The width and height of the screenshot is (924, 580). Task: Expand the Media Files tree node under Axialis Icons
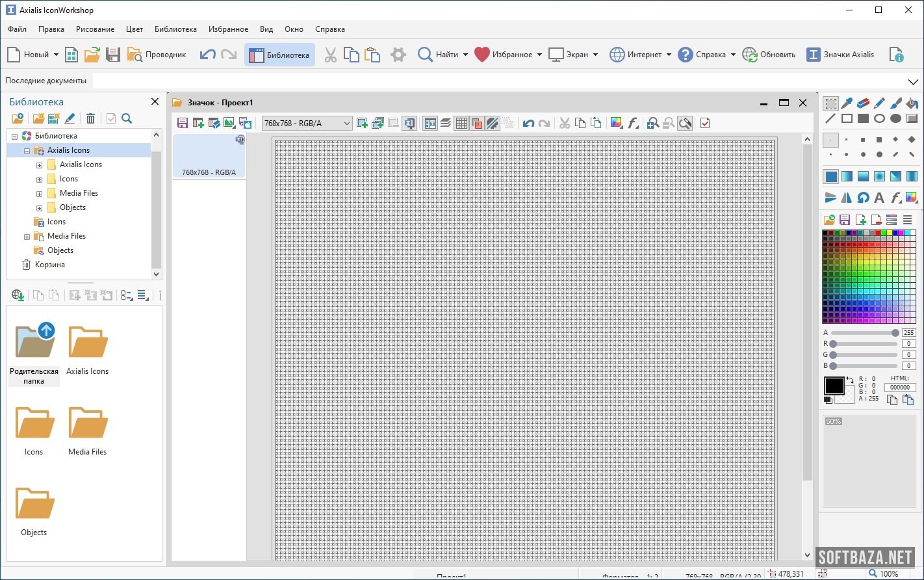(x=39, y=193)
